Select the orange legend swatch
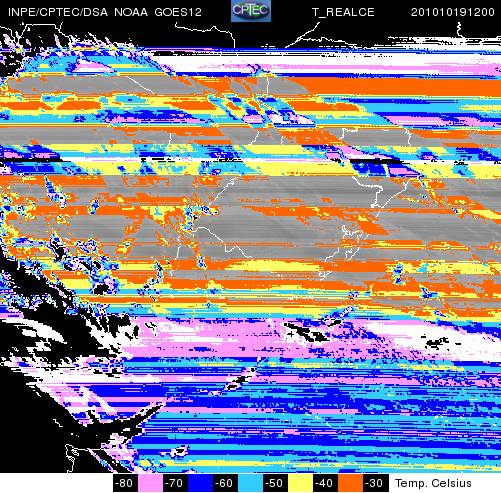The width and height of the screenshot is (501, 493). tap(350, 483)
